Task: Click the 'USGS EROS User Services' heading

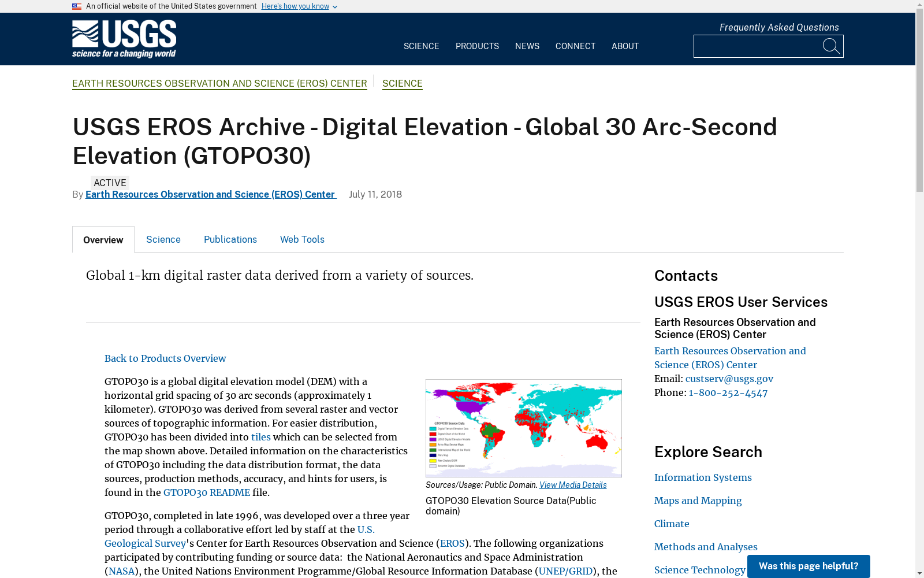Action: pos(741,302)
